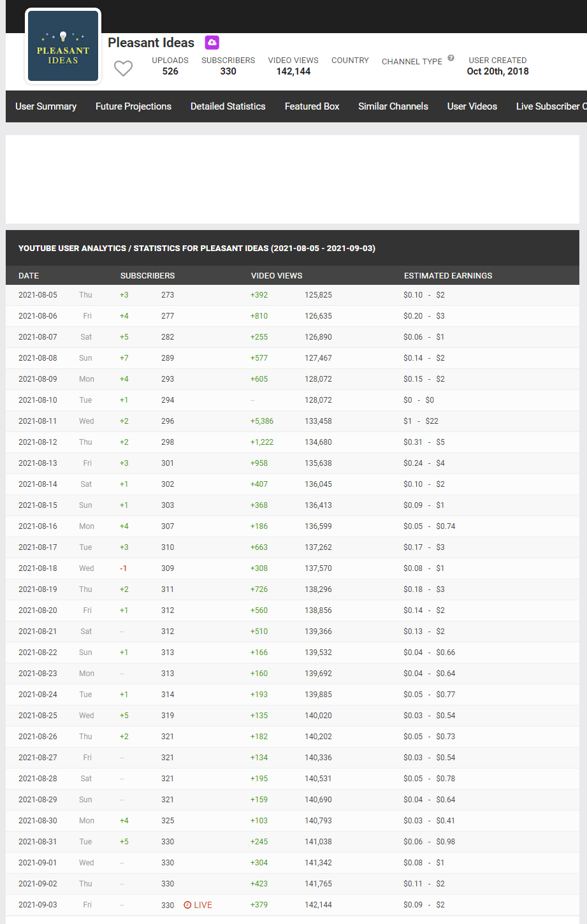Click the +423 views gain value
Screen dimensions: 587x924
coord(259,884)
